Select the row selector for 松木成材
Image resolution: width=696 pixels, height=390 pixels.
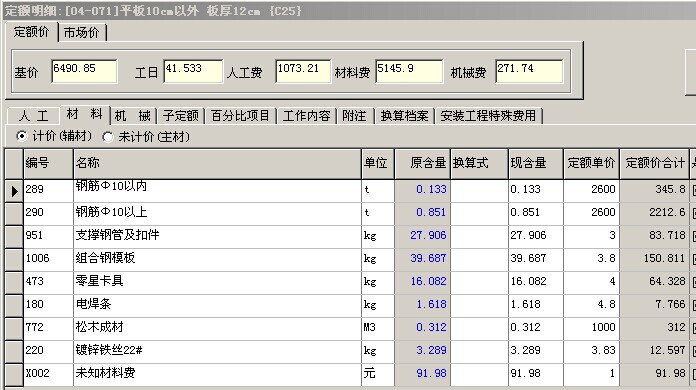[14, 330]
